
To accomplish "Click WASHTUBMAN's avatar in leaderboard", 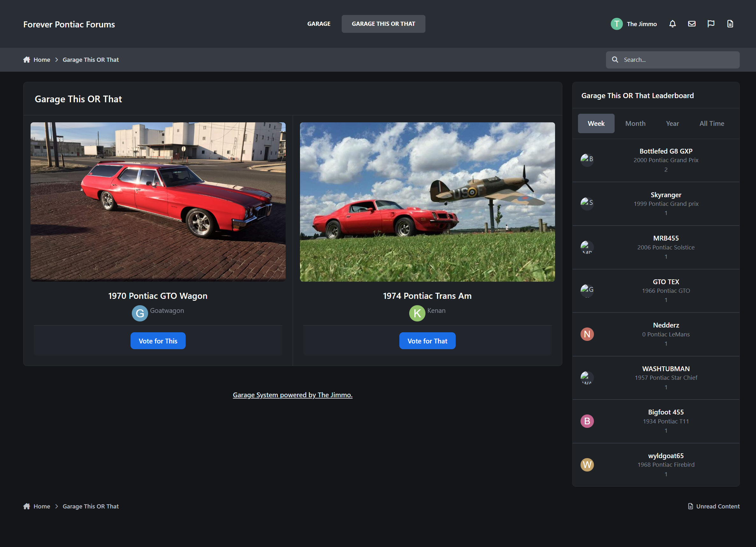I will [x=587, y=377].
